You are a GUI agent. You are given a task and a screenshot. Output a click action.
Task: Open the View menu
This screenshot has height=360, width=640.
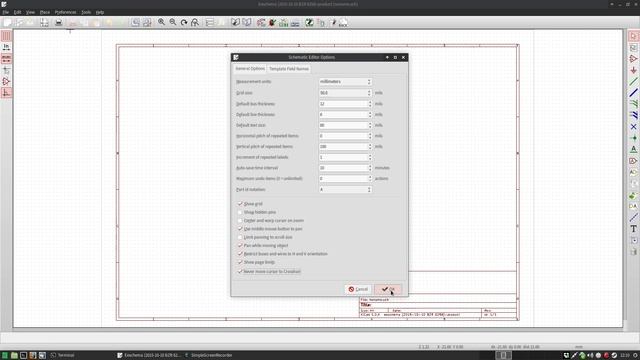click(x=30, y=12)
